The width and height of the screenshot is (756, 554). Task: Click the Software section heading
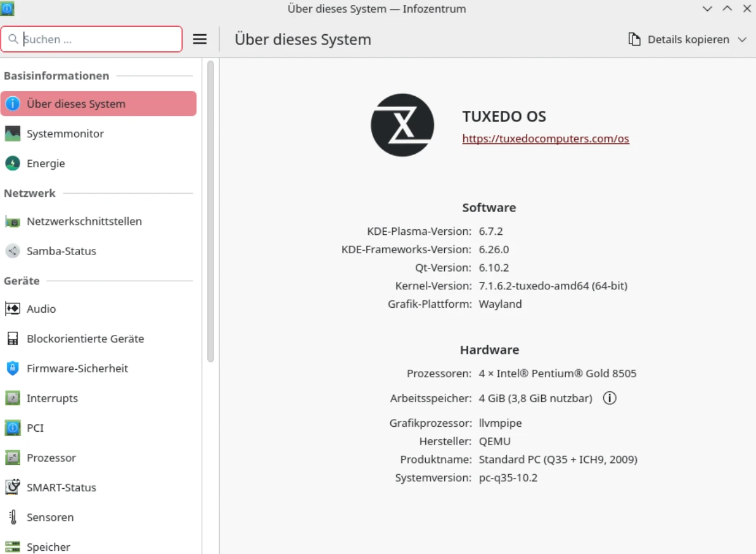pos(489,208)
